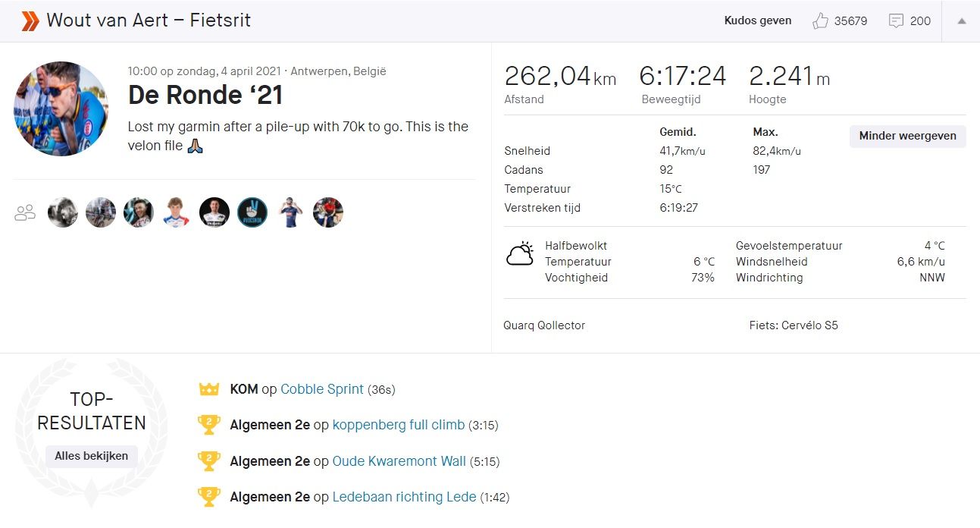Click the orange Strava chevron logo

[x=30, y=21]
